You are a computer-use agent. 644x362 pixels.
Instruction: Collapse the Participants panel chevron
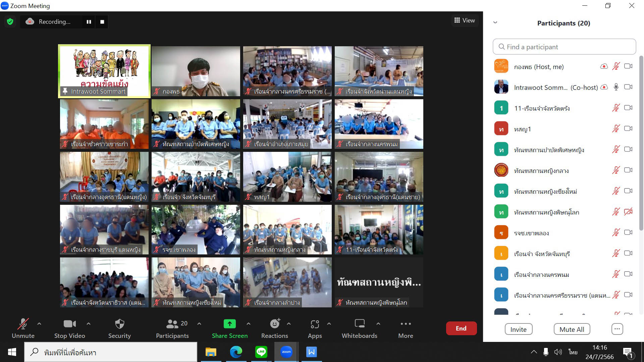(x=495, y=23)
